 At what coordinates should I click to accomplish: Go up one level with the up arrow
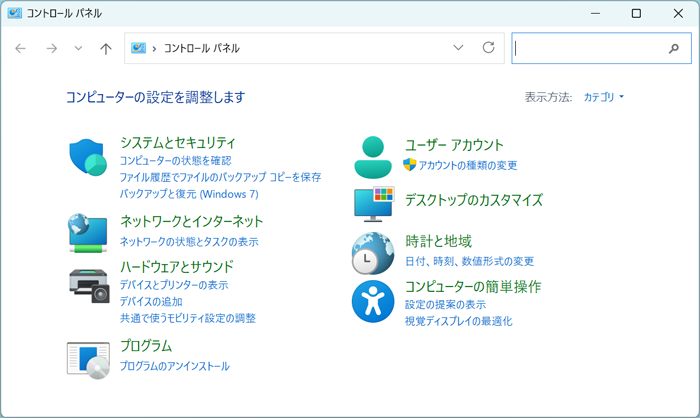pyautogui.click(x=106, y=48)
